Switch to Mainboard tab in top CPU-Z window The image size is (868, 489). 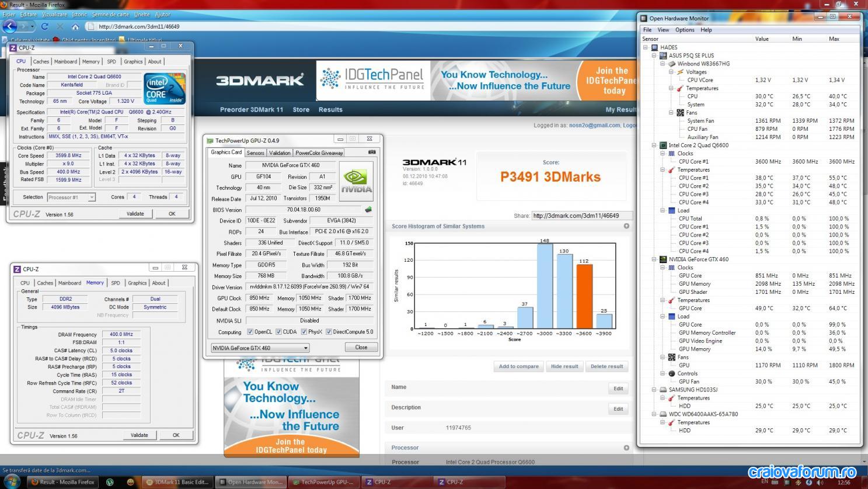click(65, 61)
